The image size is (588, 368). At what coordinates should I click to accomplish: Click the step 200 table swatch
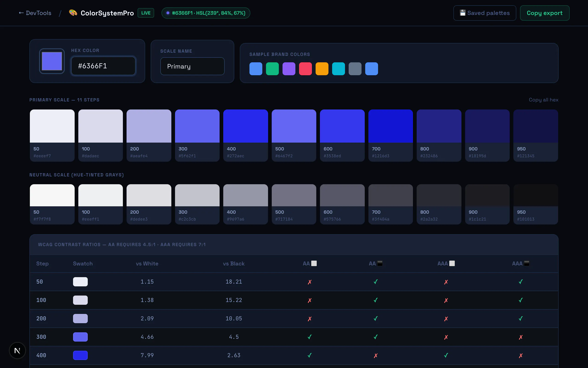point(80,319)
